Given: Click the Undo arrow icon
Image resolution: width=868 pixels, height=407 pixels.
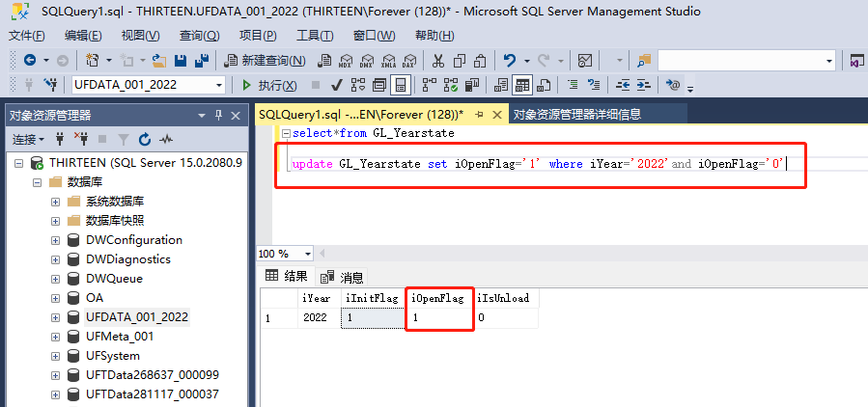Looking at the screenshot, I should click(510, 60).
